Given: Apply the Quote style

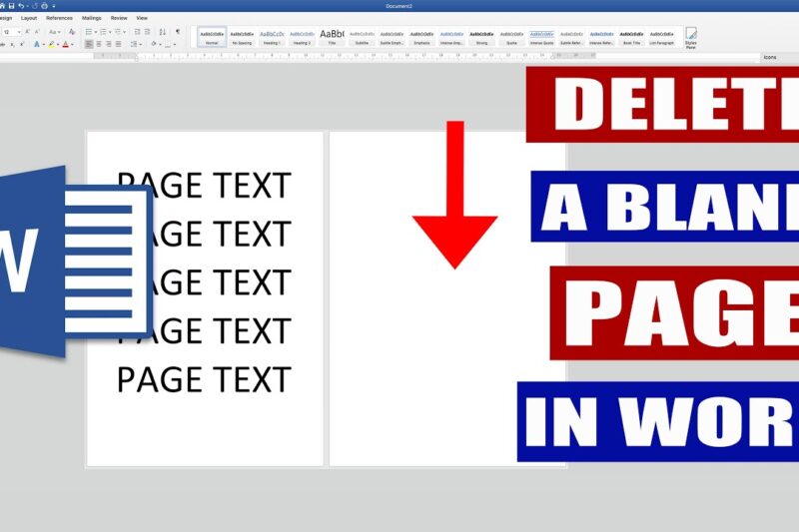Looking at the screenshot, I should [x=511, y=37].
